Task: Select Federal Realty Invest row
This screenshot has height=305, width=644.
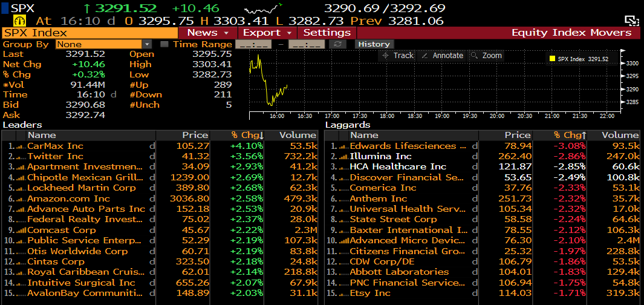Action: pyautogui.click(x=160, y=220)
